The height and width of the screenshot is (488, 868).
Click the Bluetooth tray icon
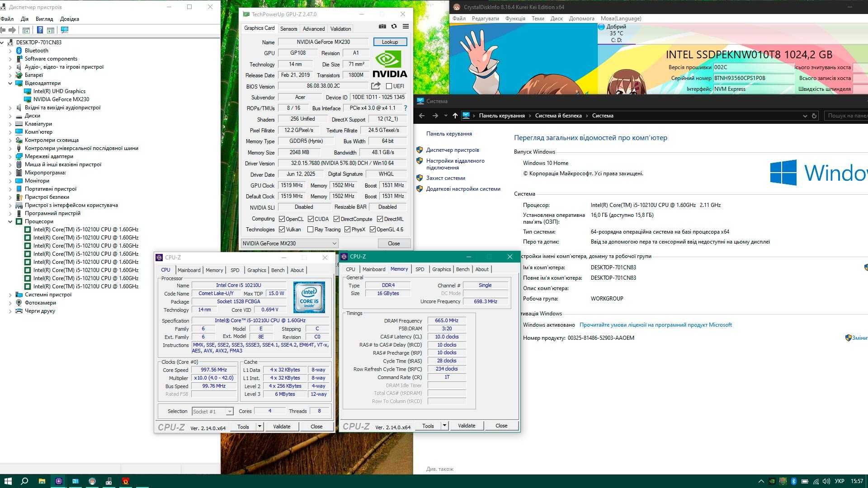tap(794, 481)
